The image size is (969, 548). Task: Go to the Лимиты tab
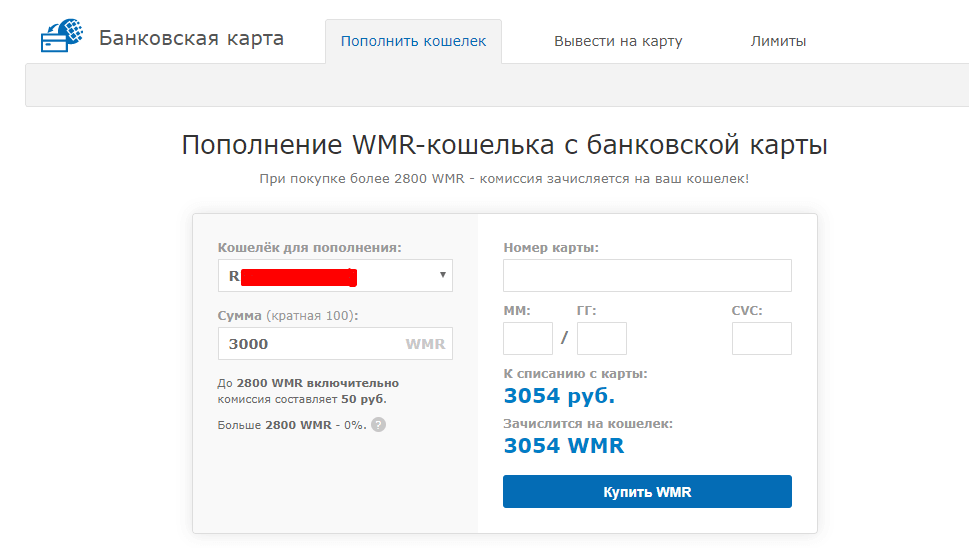click(778, 41)
